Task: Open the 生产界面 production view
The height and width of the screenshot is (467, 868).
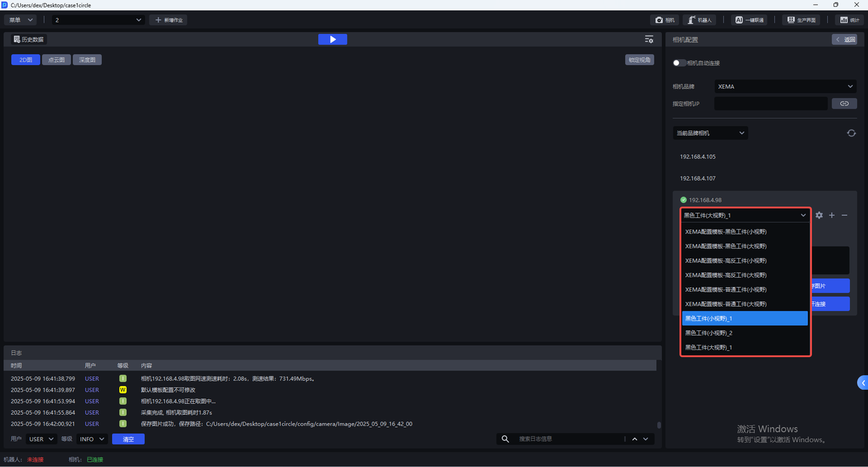Action: pos(801,20)
